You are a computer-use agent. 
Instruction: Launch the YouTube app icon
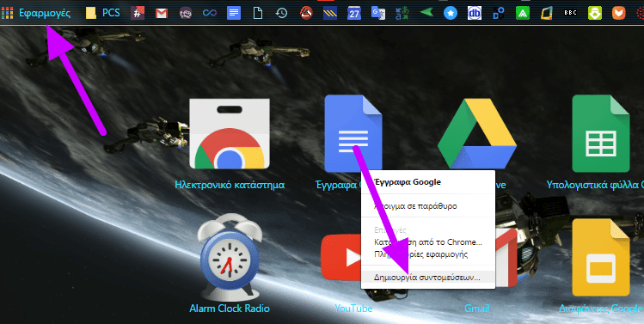340,258
